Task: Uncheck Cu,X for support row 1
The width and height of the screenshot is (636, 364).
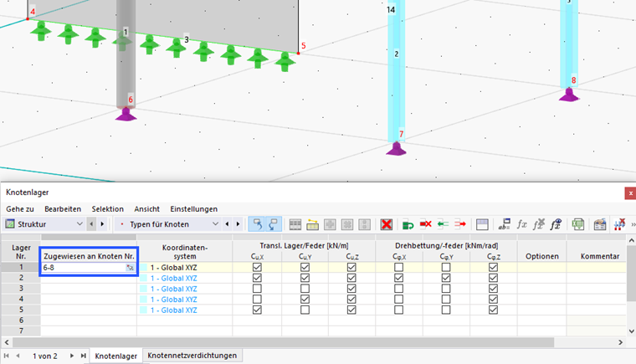Action: [x=257, y=268]
